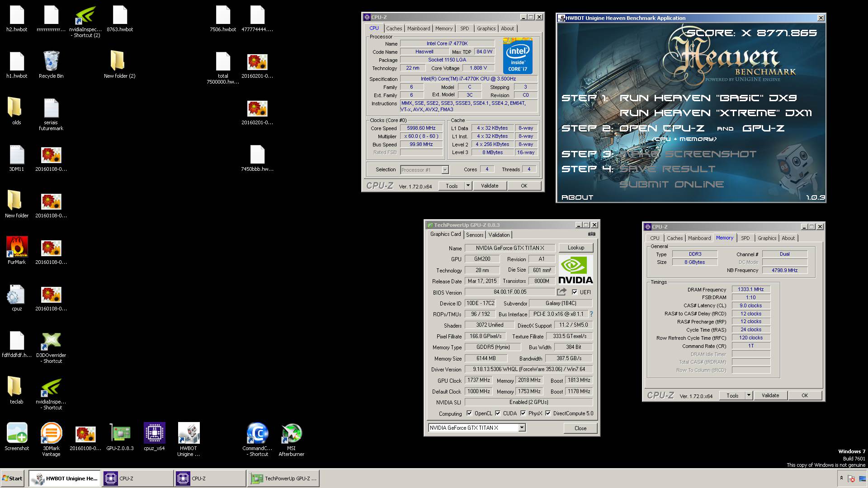
Task: Open the CommandC... shortcut icon
Action: [x=257, y=439]
